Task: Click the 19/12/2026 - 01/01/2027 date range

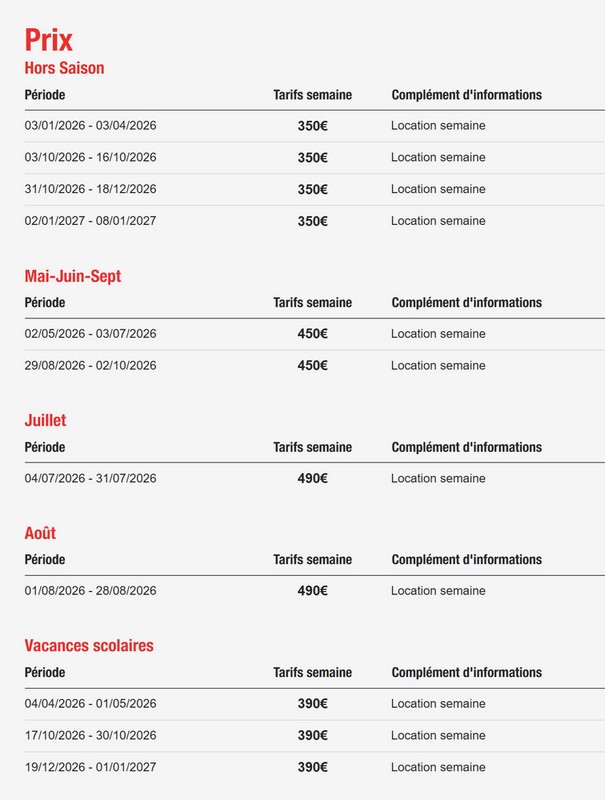Action: [x=90, y=767]
